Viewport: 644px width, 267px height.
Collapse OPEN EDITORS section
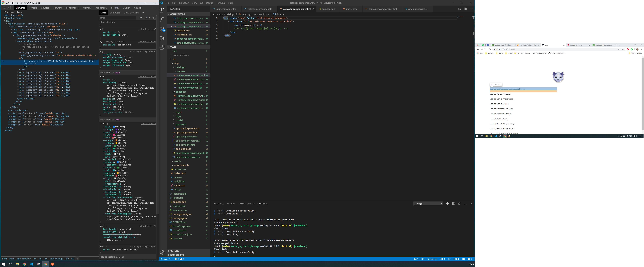point(178,14)
